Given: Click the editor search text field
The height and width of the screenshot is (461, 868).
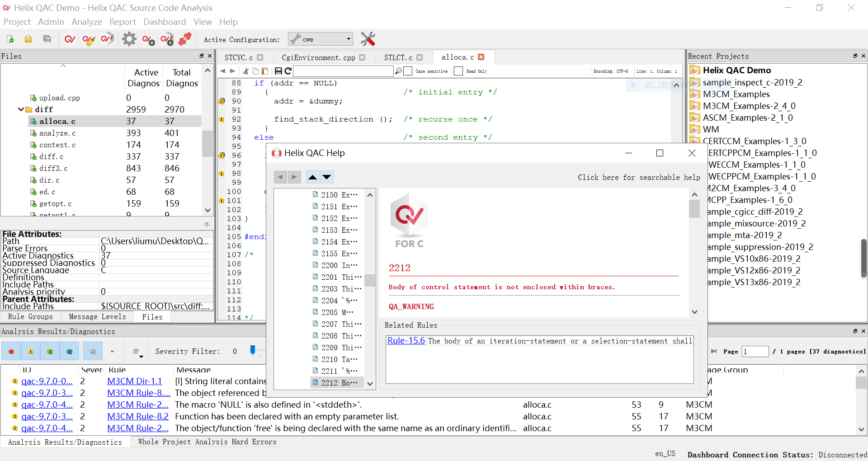Looking at the screenshot, I should pos(344,71).
